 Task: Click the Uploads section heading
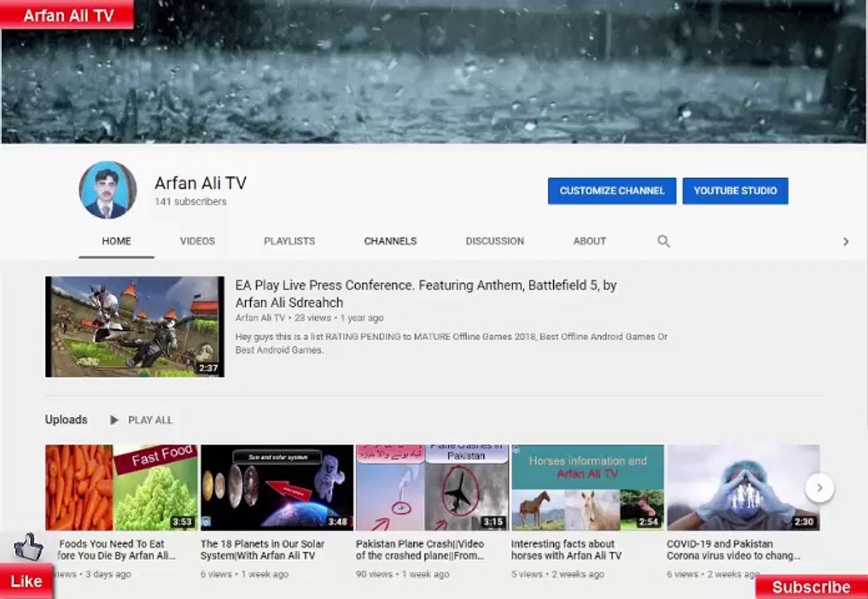point(66,419)
